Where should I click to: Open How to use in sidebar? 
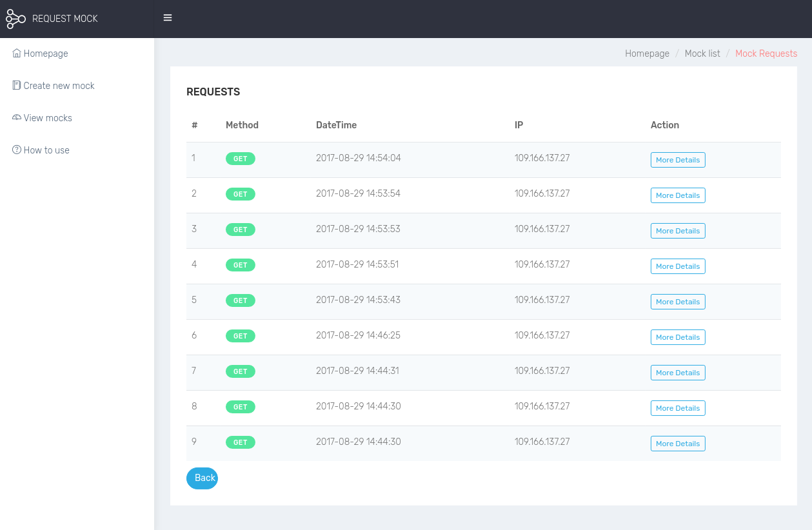pos(46,150)
